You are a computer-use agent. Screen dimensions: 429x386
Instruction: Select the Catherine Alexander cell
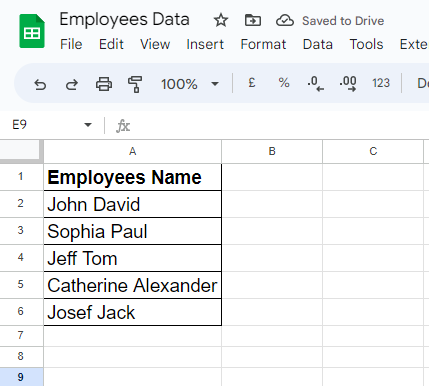(133, 285)
